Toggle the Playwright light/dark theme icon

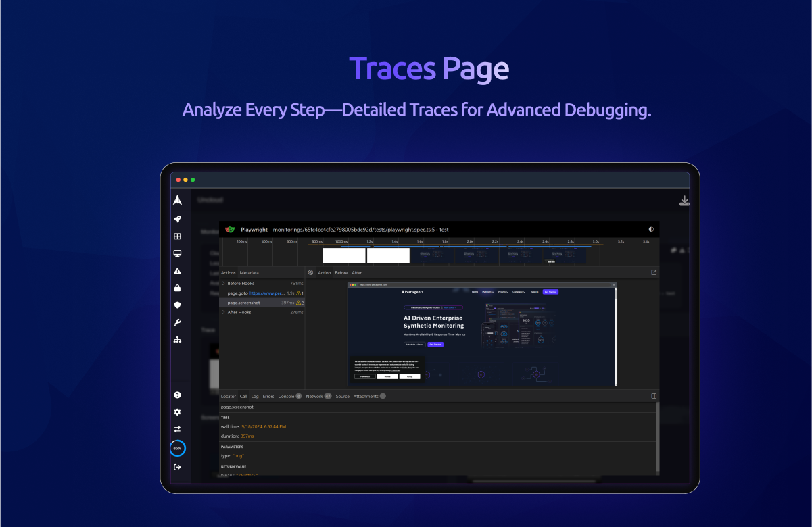(x=651, y=230)
